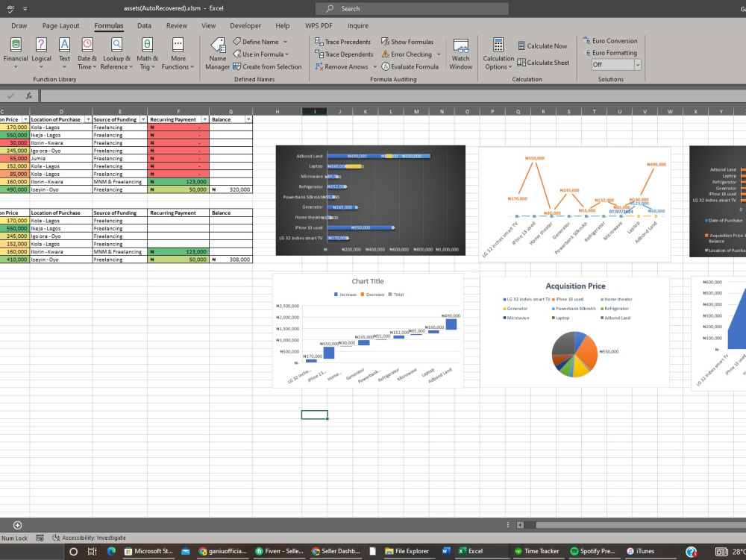Open the Date & Time functions library
746x560 pixels.
(x=87, y=53)
